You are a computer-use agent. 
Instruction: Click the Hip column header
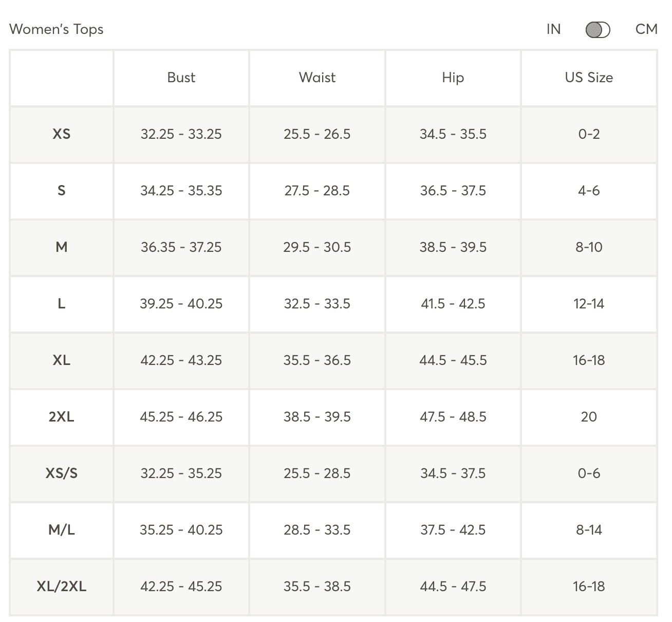pos(453,78)
